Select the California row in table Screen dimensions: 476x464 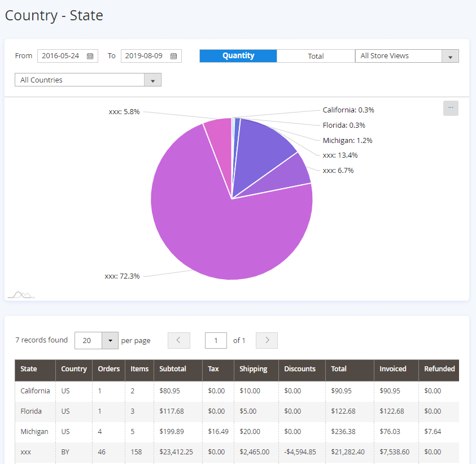35,391
